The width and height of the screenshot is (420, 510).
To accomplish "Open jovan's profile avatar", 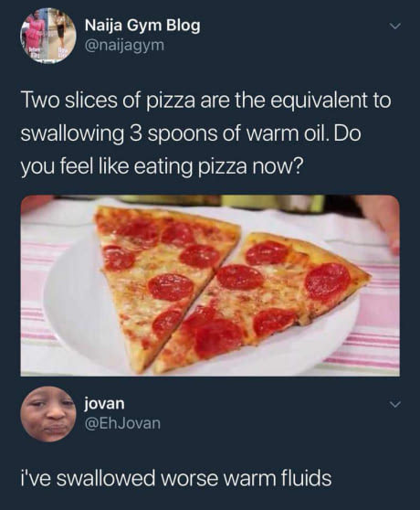I will point(48,414).
